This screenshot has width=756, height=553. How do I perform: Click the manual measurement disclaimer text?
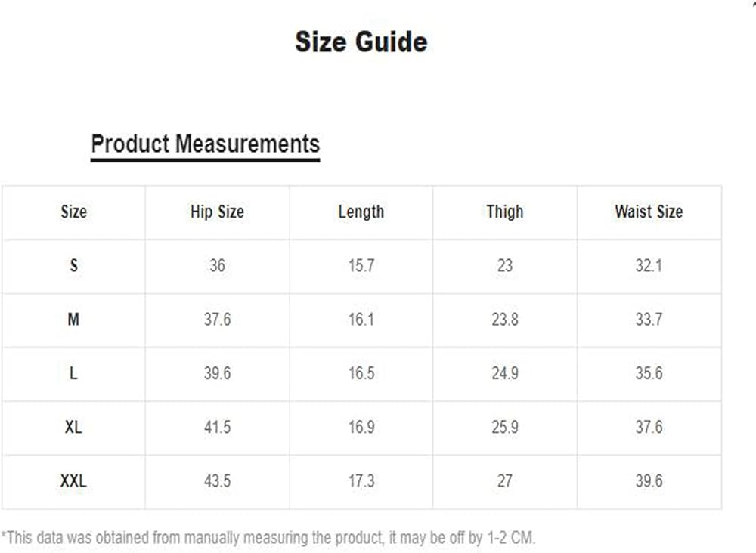(x=268, y=538)
